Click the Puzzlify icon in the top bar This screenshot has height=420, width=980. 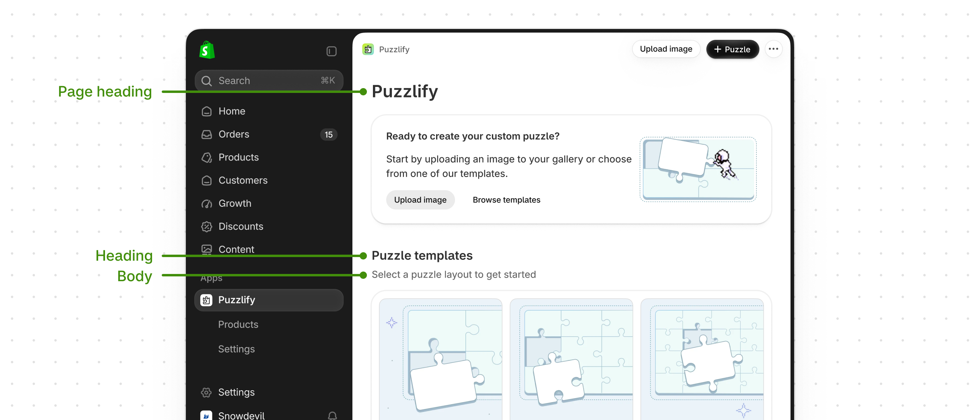[368, 49]
